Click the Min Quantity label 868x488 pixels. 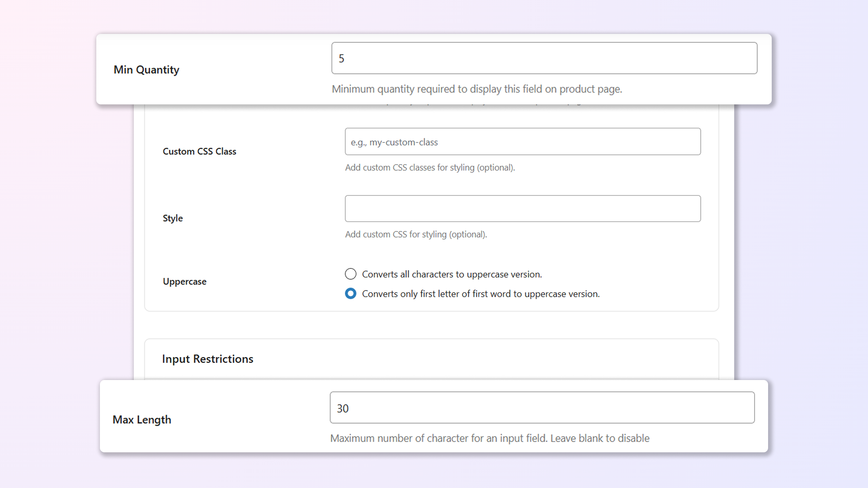pyautogui.click(x=146, y=70)
